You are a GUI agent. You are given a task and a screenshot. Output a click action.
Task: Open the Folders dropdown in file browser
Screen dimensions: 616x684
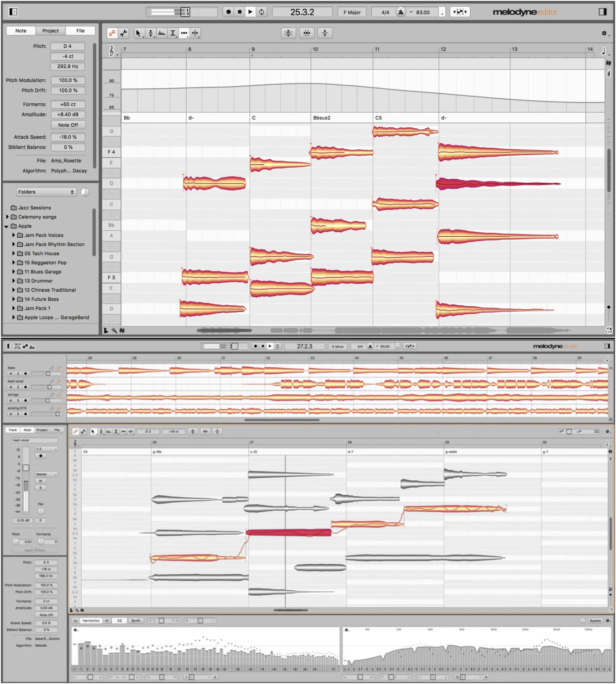click(46, 192)
